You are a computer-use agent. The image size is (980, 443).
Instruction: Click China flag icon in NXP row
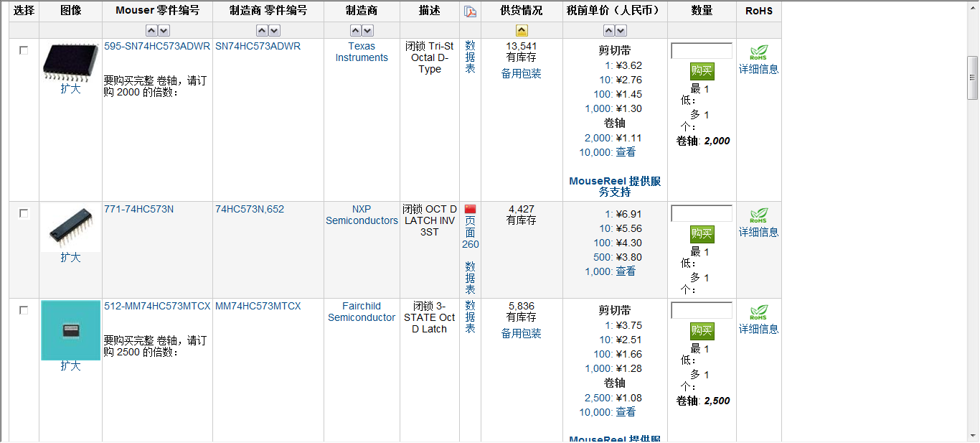click(x=470, y=209)
